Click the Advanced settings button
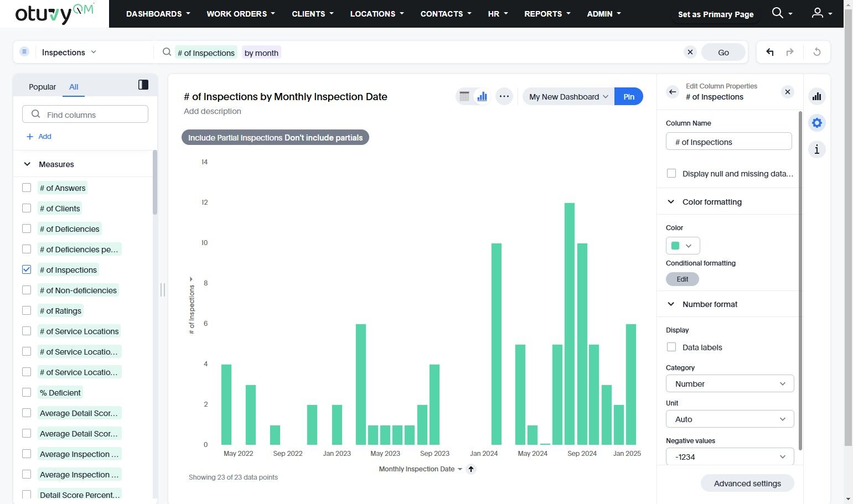Viewport: 853px width, 504px height. click(747, 484)
